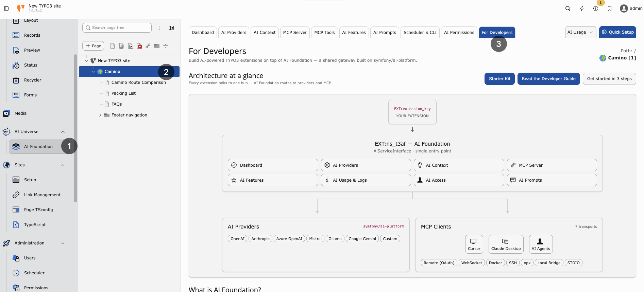Image resolution: width=644 pixels, height=292 pixels.
Task: Switch to the MCP Tools tab
Action: coord(324,32)
